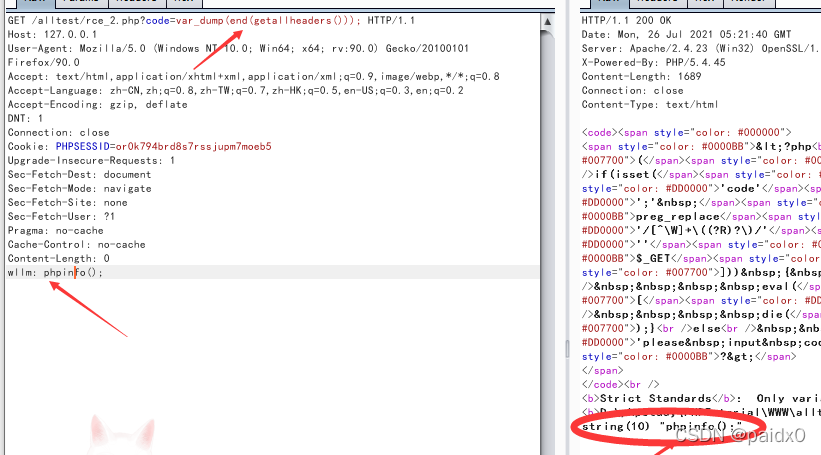The image size is (821, 455).
Task: Click the Content-Type: text/html response header
Action: [650, 104]
